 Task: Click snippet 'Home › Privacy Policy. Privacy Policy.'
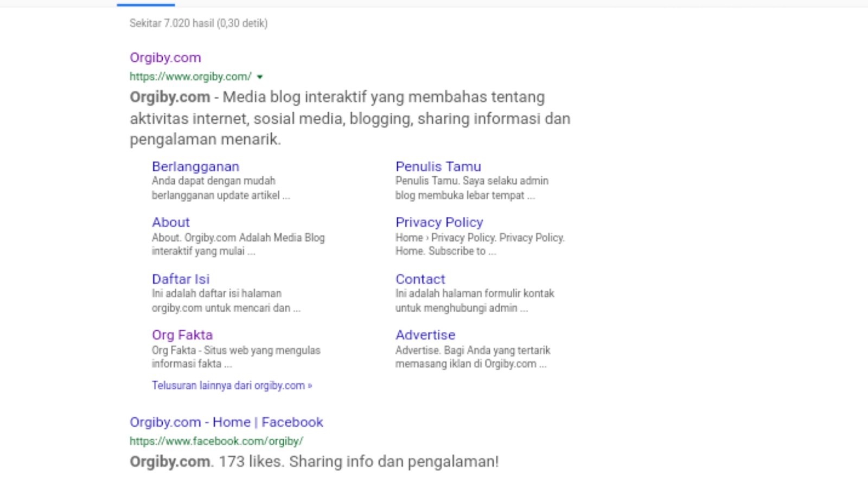[480, 237]
